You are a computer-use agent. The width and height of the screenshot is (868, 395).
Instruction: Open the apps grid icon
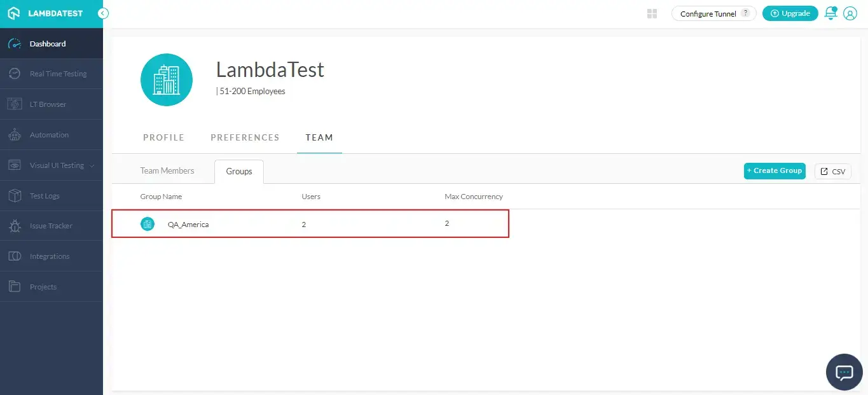coord(652,13)
